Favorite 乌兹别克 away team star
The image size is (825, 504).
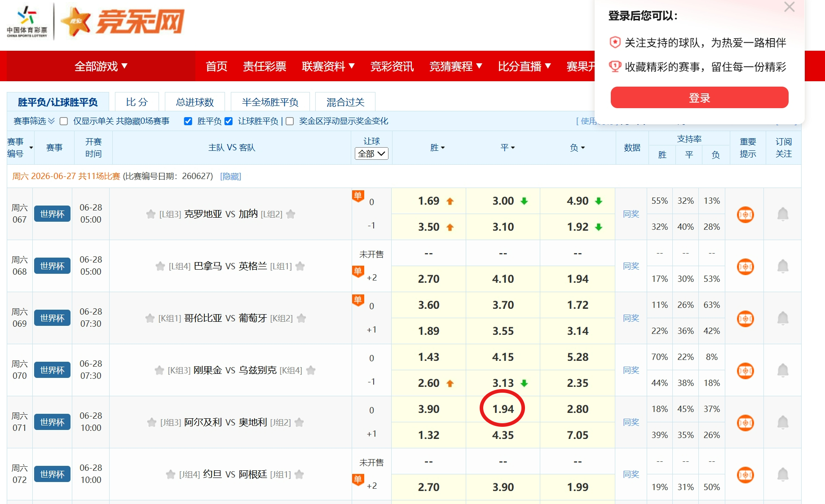pos(311,370)
